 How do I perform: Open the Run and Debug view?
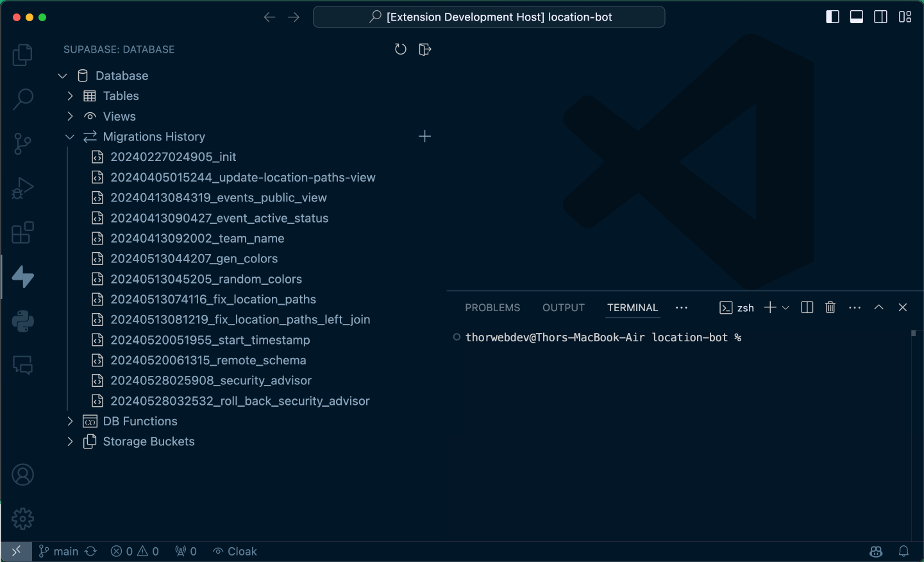coord(22,188)
